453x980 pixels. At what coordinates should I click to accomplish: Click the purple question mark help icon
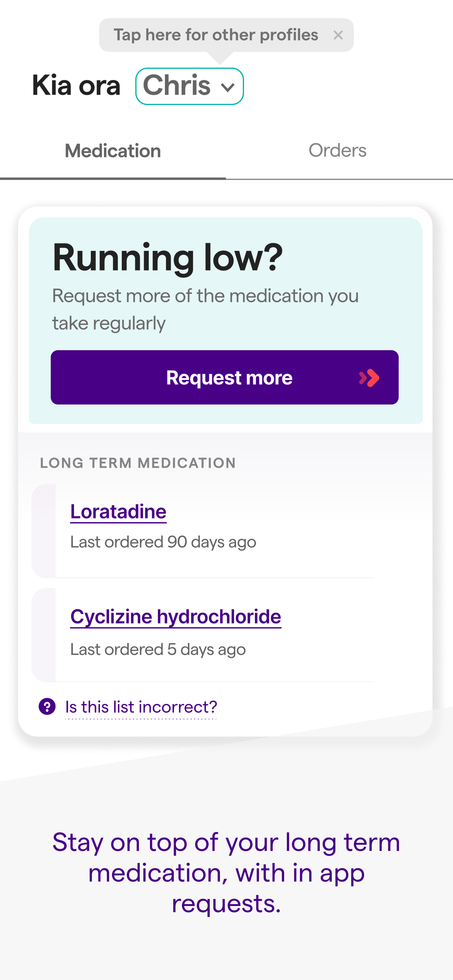pyautogui.click(x=47, y=707)
